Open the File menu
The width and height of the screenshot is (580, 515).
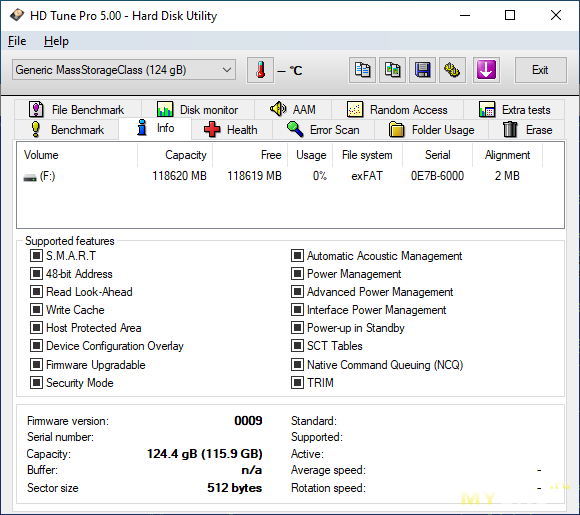(x=17, y=41)
